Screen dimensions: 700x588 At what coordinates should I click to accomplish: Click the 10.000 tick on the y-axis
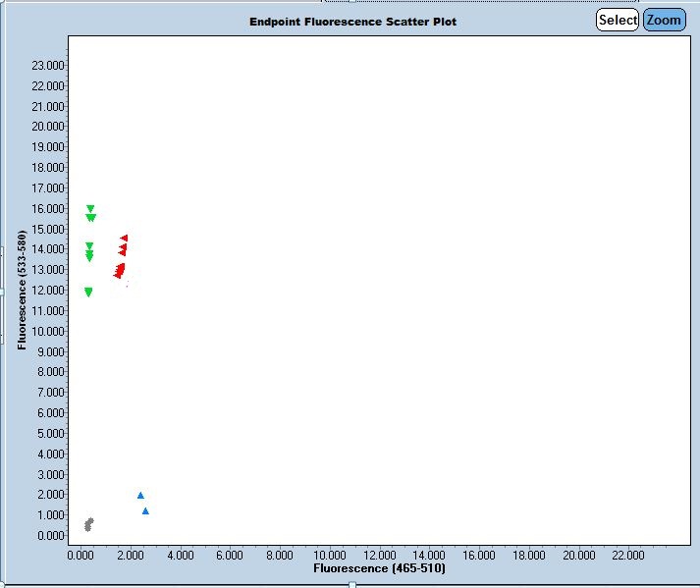coord(48,331)
